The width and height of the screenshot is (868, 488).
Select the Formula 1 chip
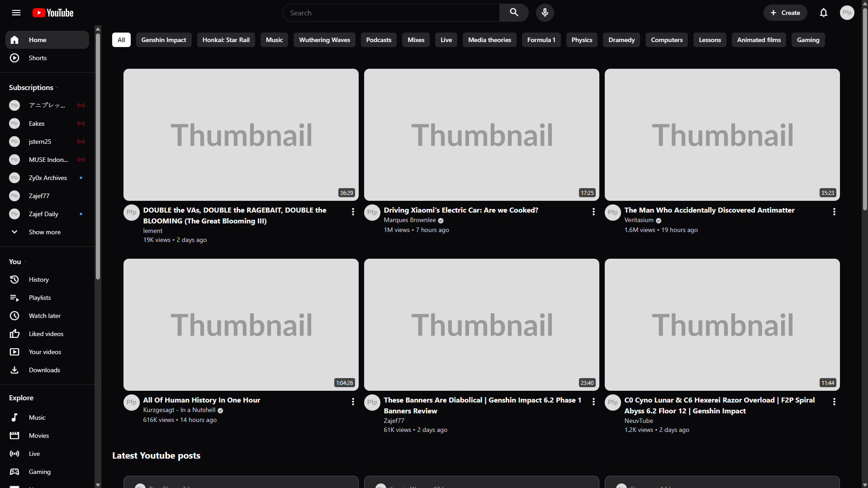(541, 40)
